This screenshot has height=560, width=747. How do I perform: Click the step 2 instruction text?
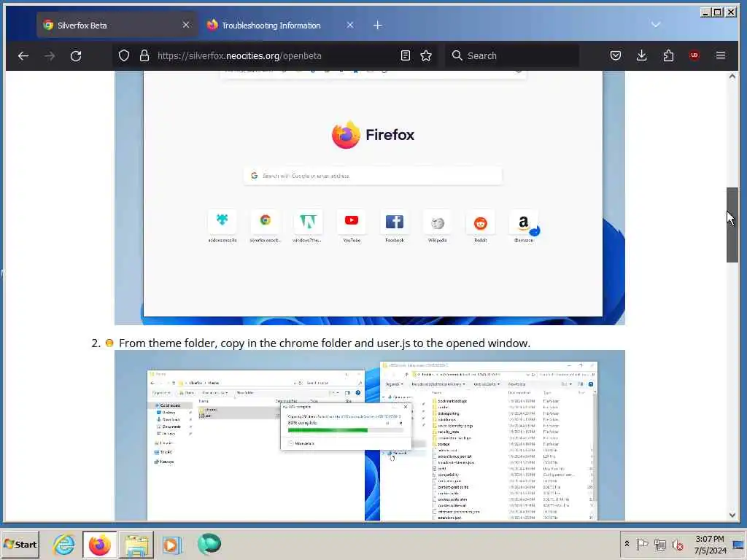[x=325, y=343]
